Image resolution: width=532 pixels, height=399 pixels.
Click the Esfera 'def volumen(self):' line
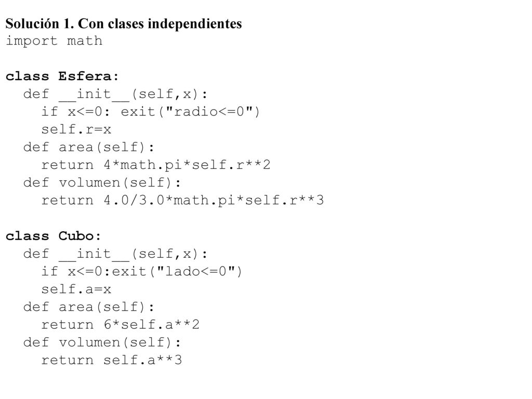point(102,183)
